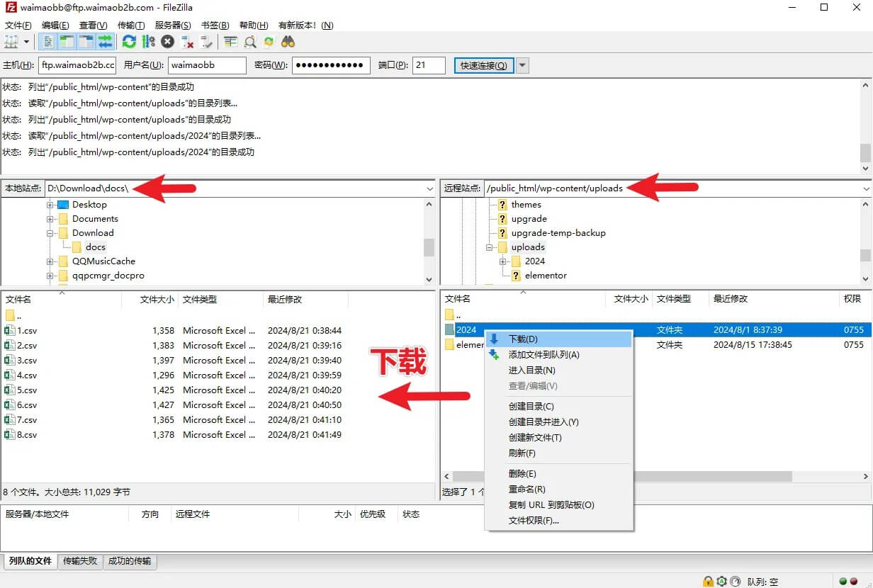The image size is (873, 588).
Task: Click the local parent directory .. folder icon
Action: pyautogui.click(x=10, y=315)
